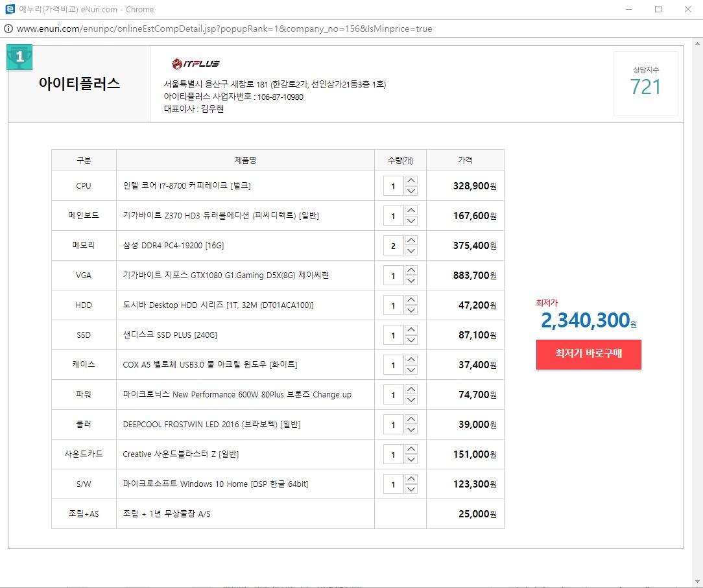Decrease S/W quantity with down arrow
703x588 pixels.
click(411, 489)
